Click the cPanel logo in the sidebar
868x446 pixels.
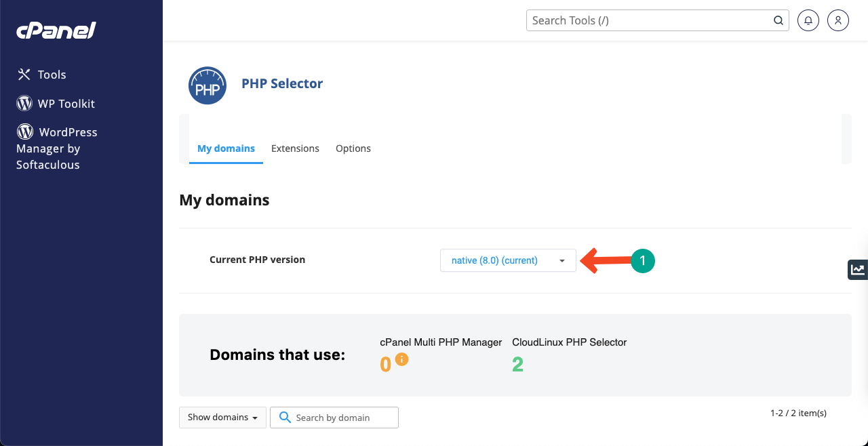[x=56, y=31]
